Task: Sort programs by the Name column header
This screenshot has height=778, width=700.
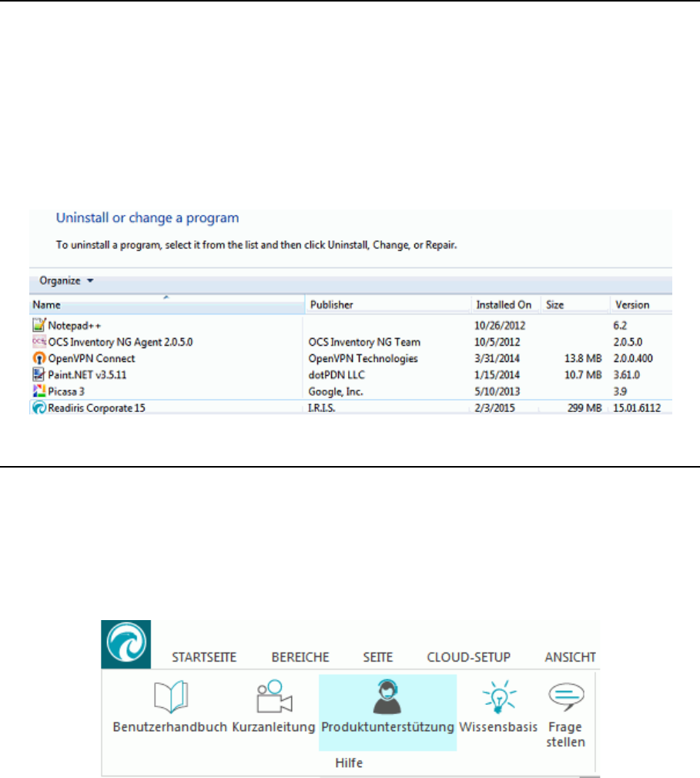Action: [x=167, y=304]
